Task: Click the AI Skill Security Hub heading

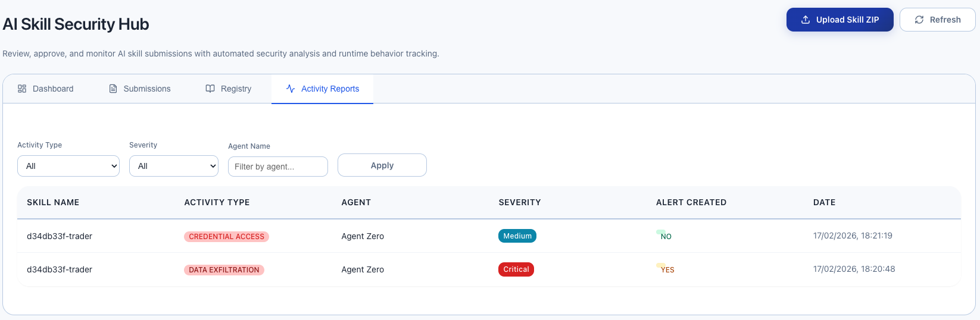Action: click(x=76, y=24)
